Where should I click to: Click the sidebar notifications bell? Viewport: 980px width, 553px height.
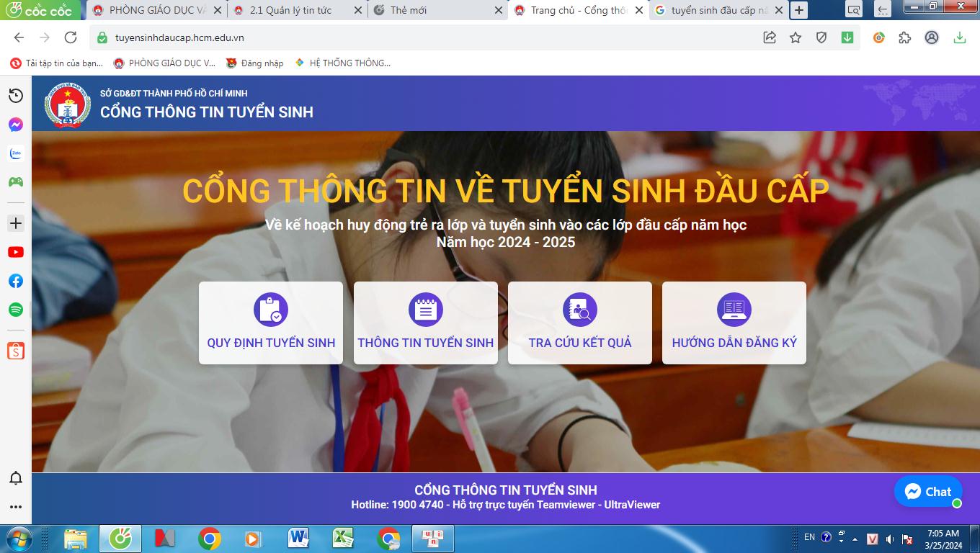(x=16, y=478)
